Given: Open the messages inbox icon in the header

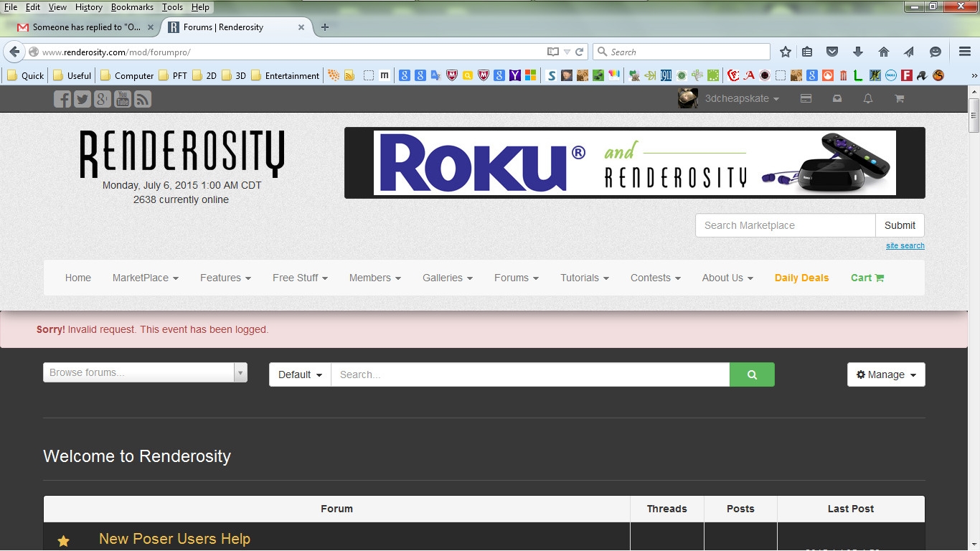Looking at the screenshot, I should (x=837, y=99).
